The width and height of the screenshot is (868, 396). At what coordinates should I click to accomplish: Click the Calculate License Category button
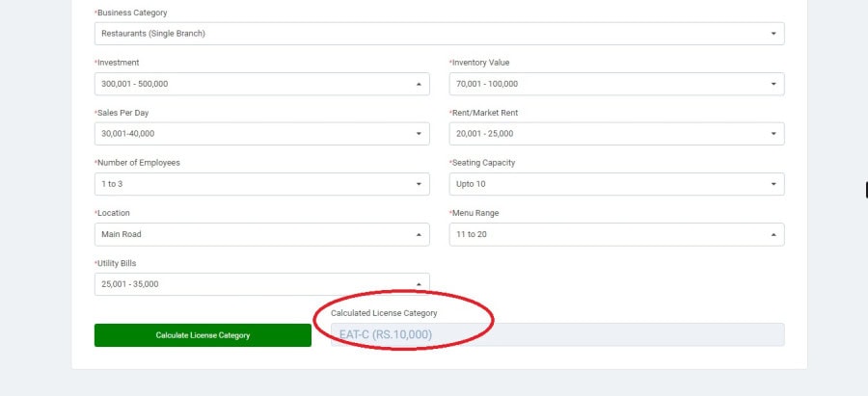tap(203, 335)
